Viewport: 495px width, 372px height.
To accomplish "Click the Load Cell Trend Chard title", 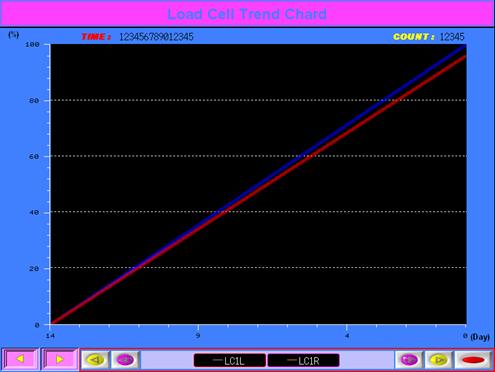I will [247, 14].
